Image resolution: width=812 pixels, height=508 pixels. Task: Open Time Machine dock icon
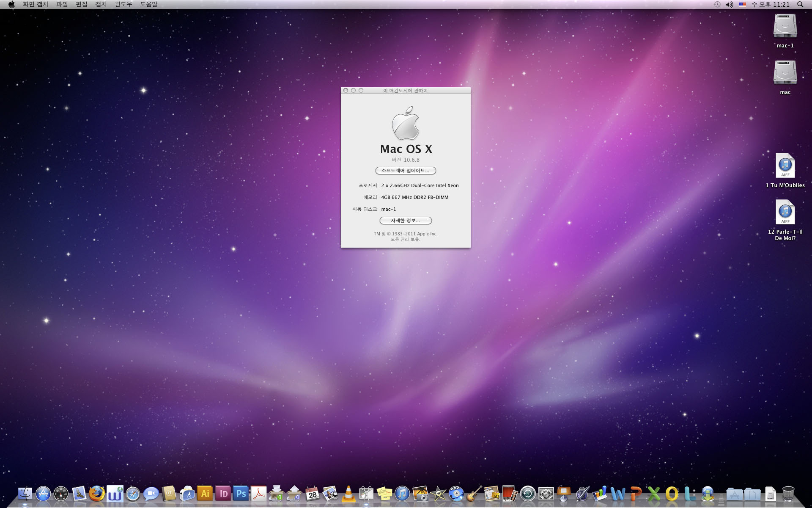(528, 494)
